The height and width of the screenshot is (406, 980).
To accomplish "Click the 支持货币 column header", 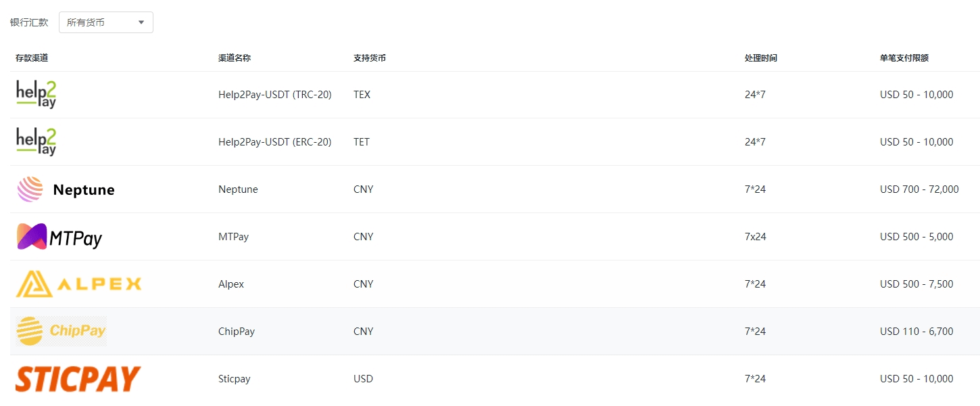I will coord(370,58).
